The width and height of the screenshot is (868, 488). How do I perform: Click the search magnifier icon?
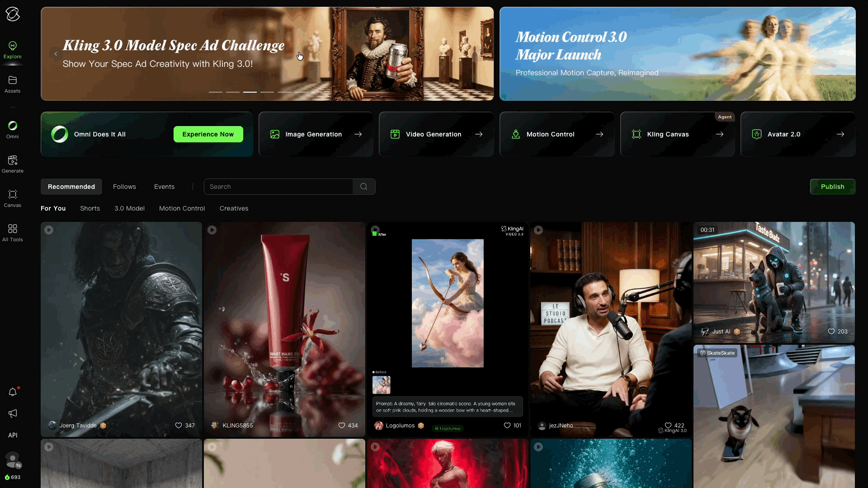pyautogui.click(x=363, y=187)
